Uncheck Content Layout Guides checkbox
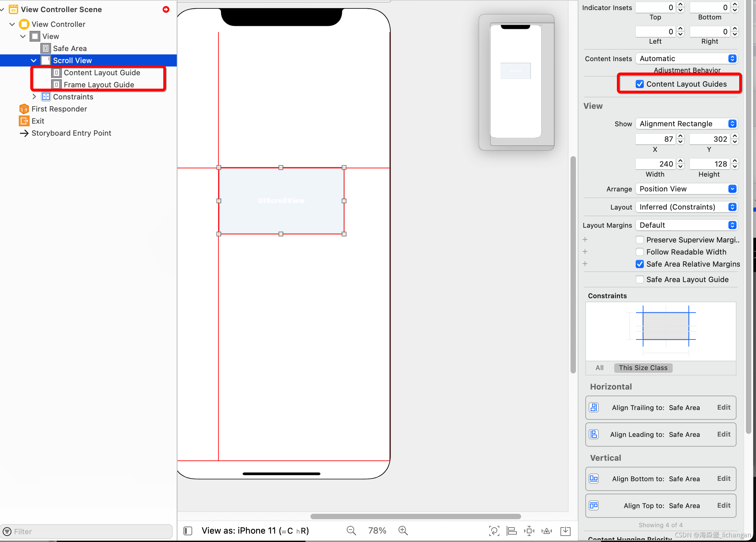 pos(640,84)
